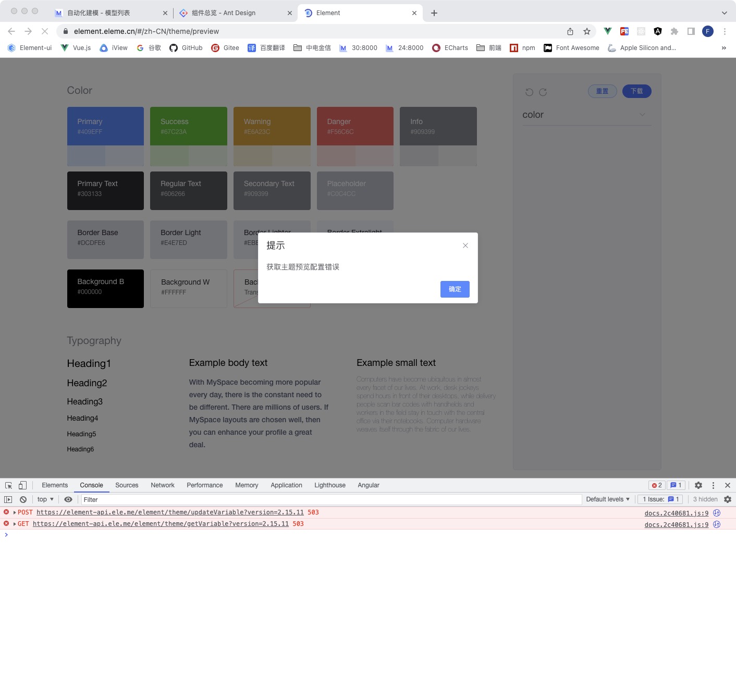Open the DevTools settings gear
This screenshot has width=736, height=700.
pos(698,485)
